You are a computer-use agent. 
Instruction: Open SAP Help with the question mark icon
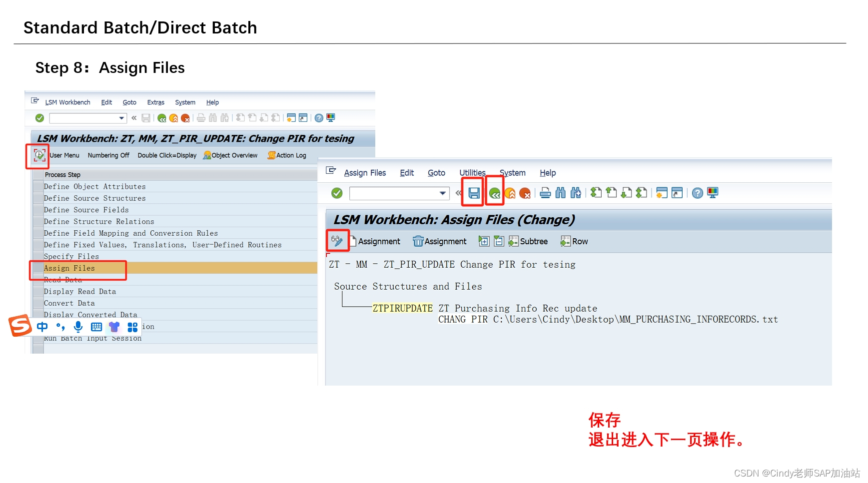(697, 193)
